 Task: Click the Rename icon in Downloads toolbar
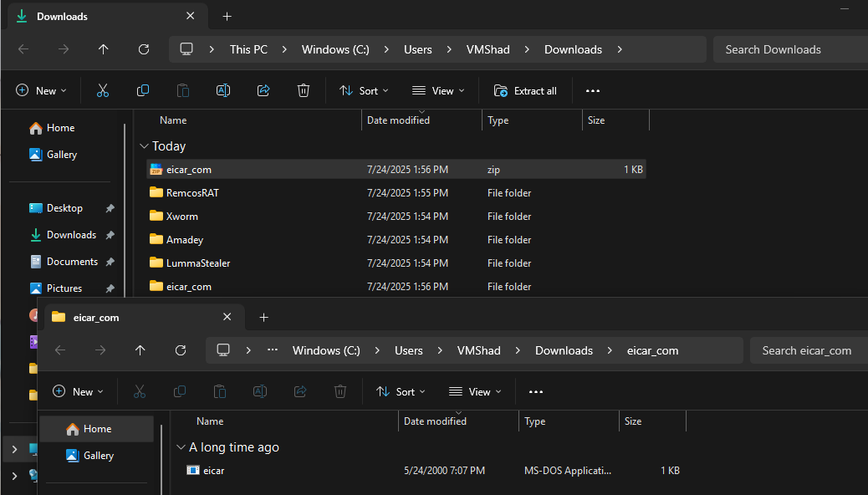[x=223, y=90]
